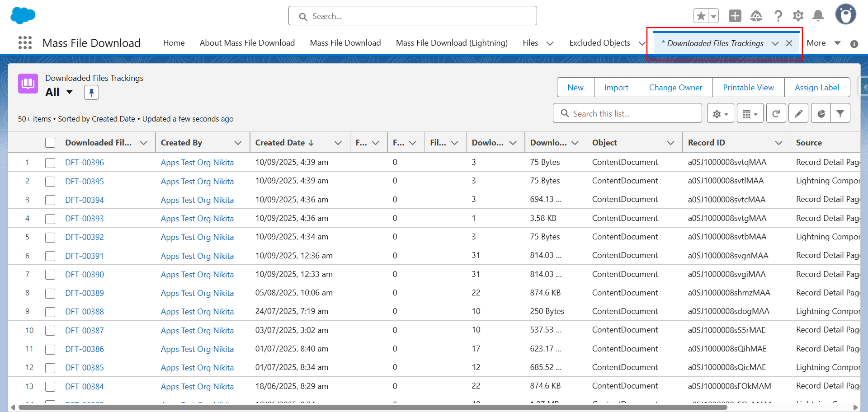Click the Import button
Viewport: 868px width, 412px height.
(x=616, y=88)
